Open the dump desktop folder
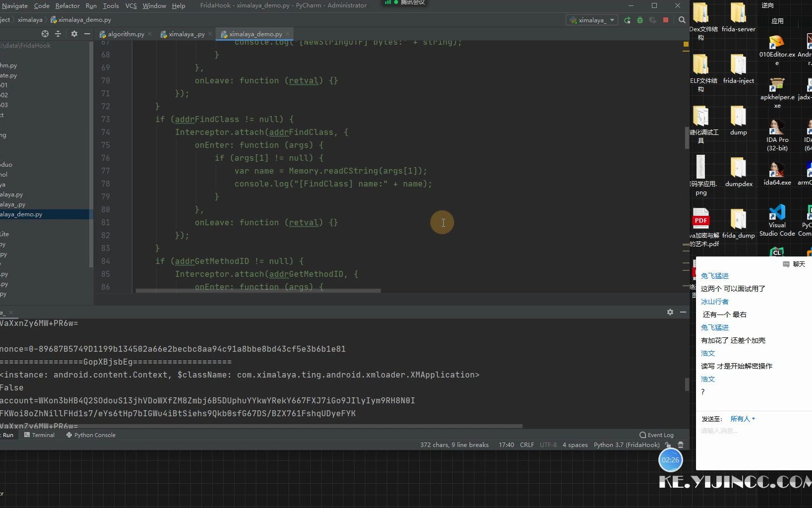Image resolution: width=812 pixels, height=508 pixels. 738,121
